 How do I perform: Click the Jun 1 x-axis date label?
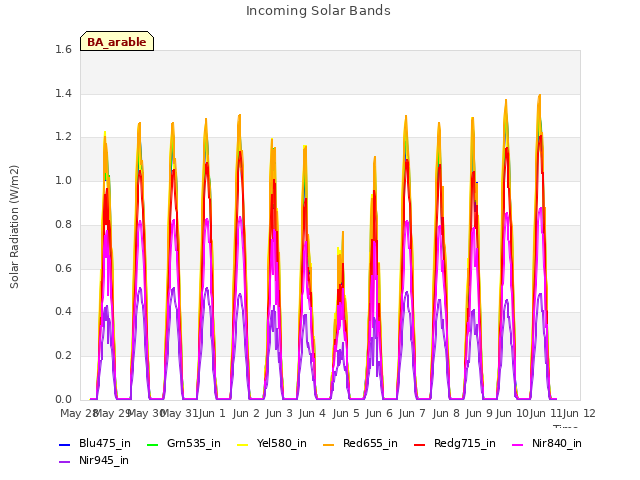tap(212, 413)
